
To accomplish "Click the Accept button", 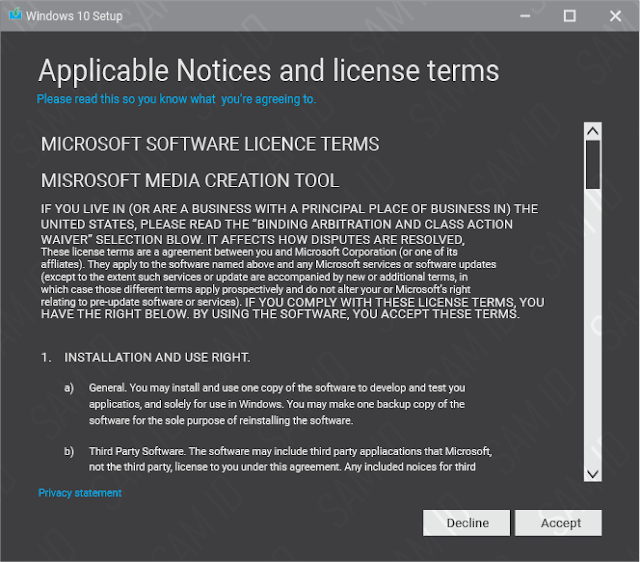I will click(x=558, y=523).
